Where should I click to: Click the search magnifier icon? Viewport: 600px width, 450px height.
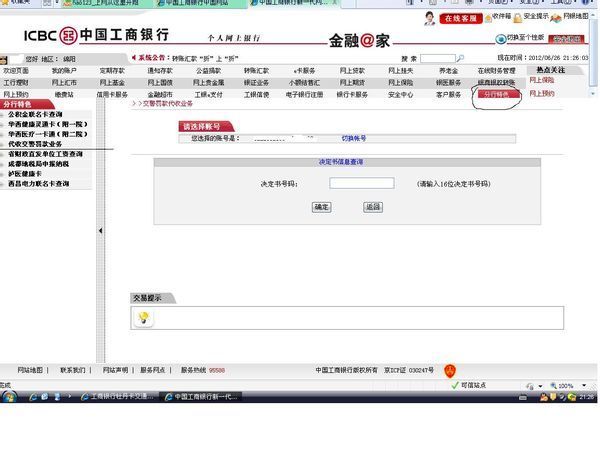[x=460, y=58]
